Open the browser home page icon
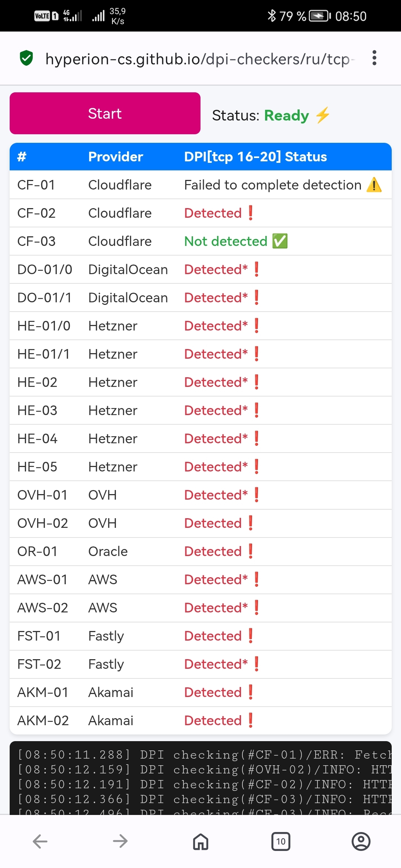The height and width of the screenshot is (868, 401). 200,841
